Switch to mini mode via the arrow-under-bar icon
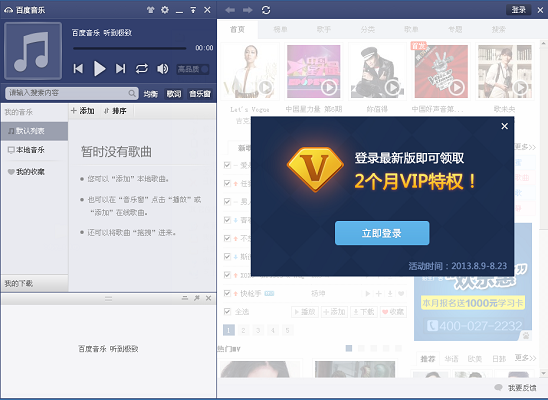The height and width of the screenshot is (400, 548). pyautogui.click(x=193, y=10)
